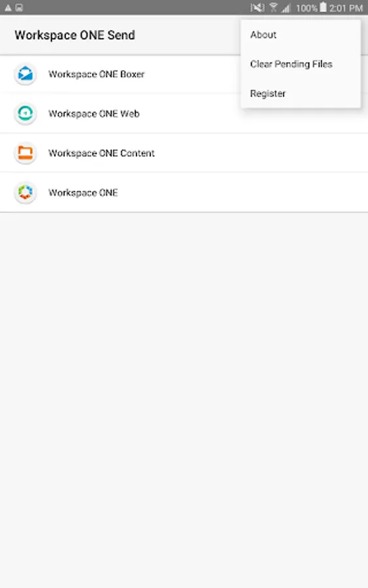This screenshot has height=588, width=368.
Task: Select the Workspace ONE list row
Action: [x=184, y=192]
